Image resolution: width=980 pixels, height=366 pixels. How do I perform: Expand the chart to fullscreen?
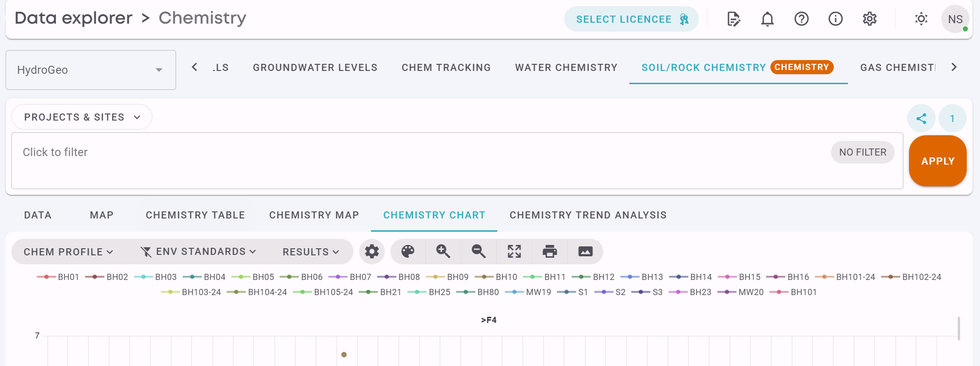click(x=514, y=251)
